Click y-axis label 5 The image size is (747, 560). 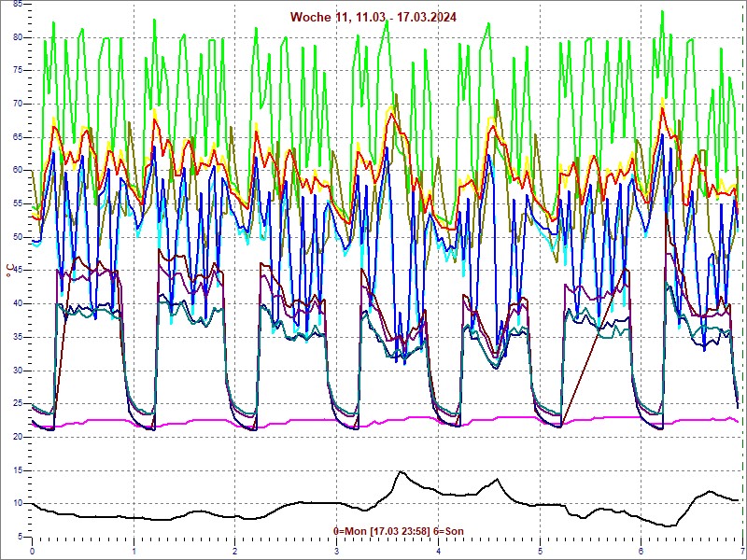[x=19, y=537]
